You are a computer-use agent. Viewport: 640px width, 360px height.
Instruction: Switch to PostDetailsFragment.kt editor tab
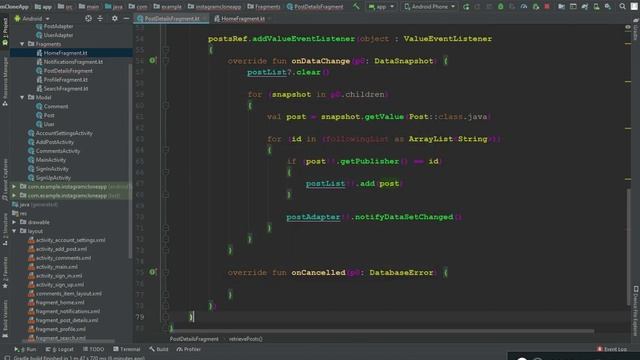(172, 18)
